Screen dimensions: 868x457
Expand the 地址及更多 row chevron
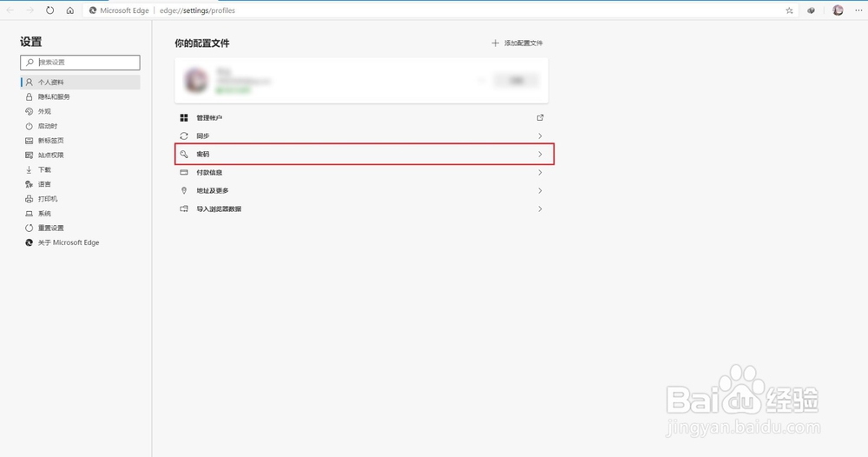[540, 190]
